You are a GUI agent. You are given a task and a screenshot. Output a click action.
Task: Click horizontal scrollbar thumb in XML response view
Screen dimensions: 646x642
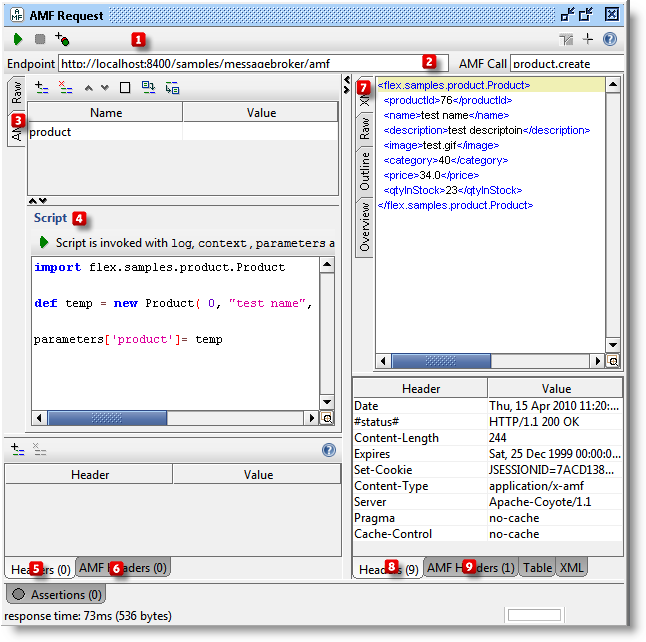coord(441,361)
